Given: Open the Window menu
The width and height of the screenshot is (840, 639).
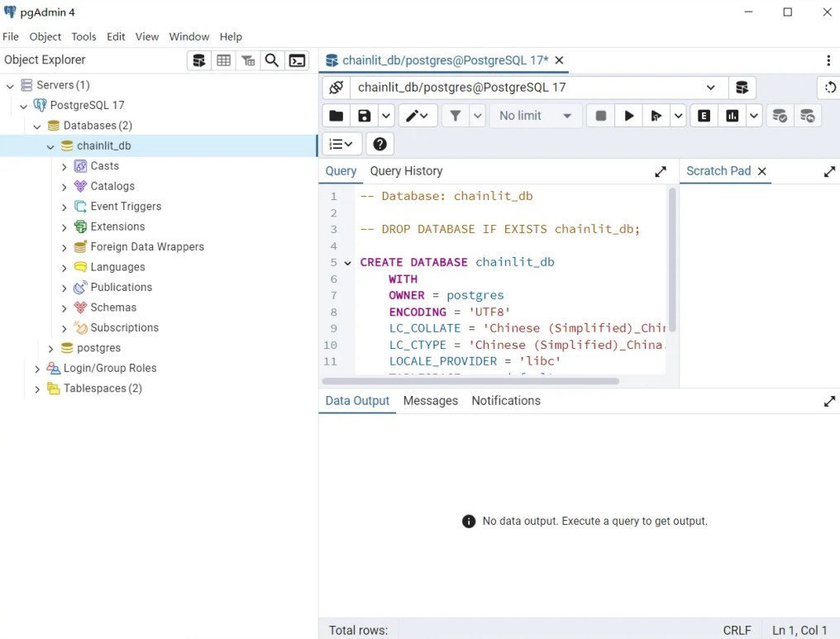Looking at the screenshot, I should click(189, 36).
